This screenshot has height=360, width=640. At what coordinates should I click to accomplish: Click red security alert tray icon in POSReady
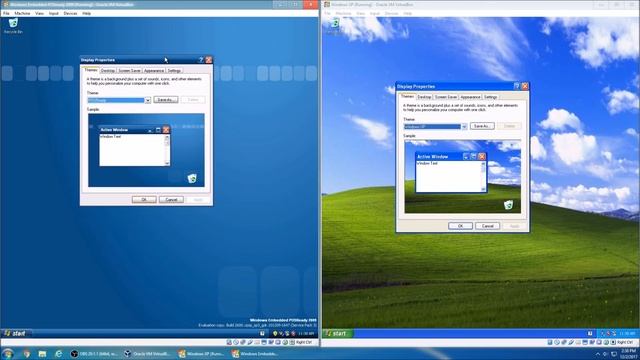click(x=293, y=334)
